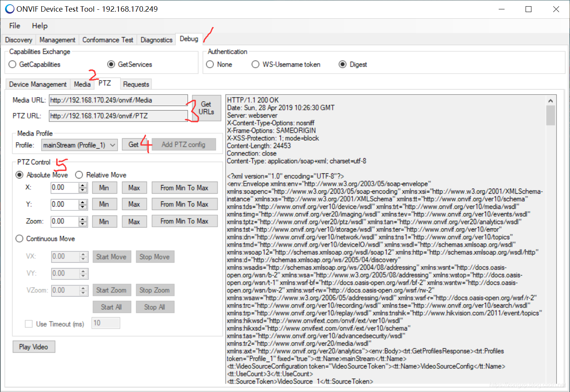This screenshot has height=392, width=570.
Task: Run Zoom From Min To Max
Action: [184, 221]
